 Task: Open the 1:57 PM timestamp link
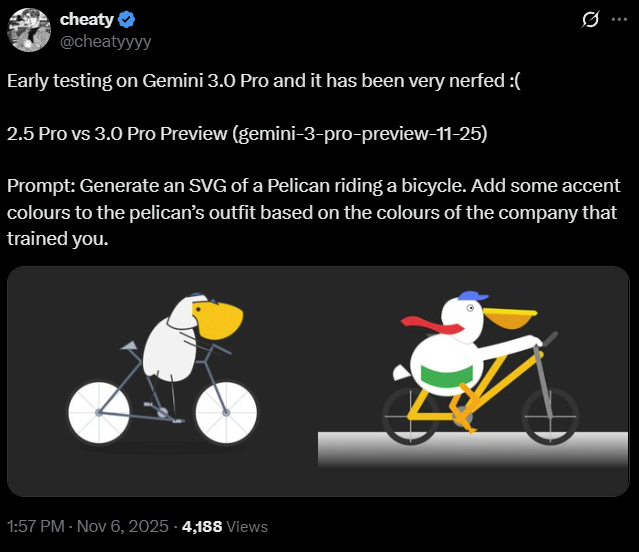tap(35, 526)
